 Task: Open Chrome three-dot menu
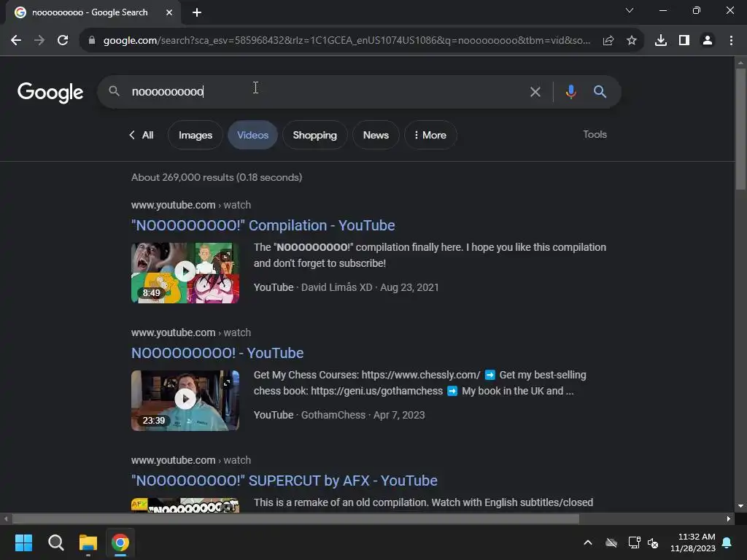click(x=731, y=41)
